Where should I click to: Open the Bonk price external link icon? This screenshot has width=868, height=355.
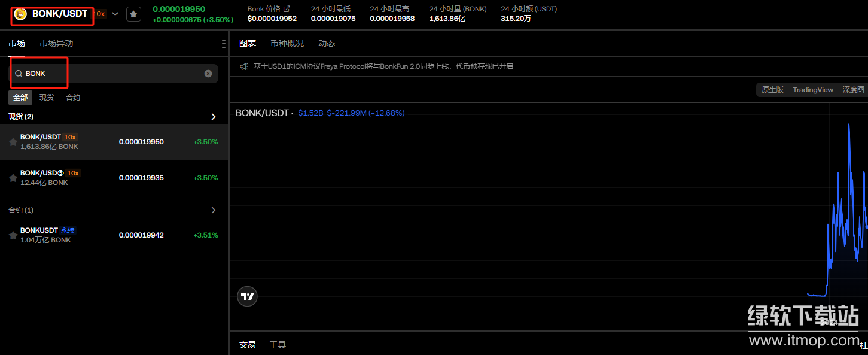(x=287, y=9)
